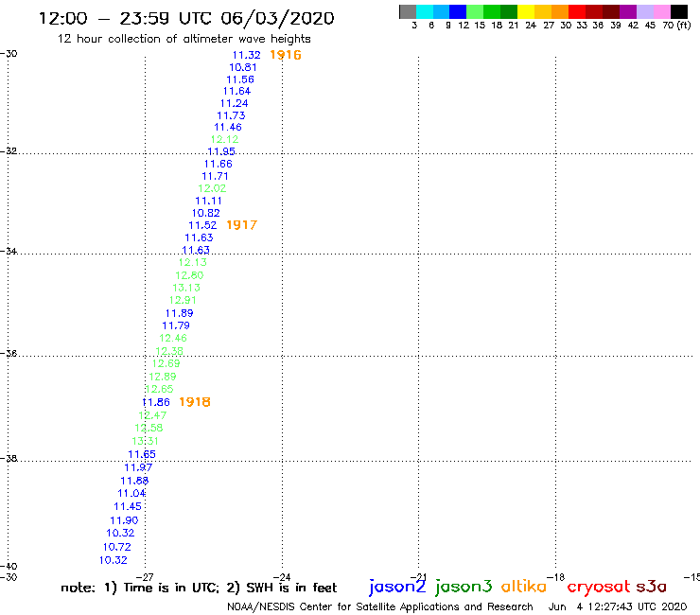
Task: Select the green value 12.02
Action: tap(212, 188)
